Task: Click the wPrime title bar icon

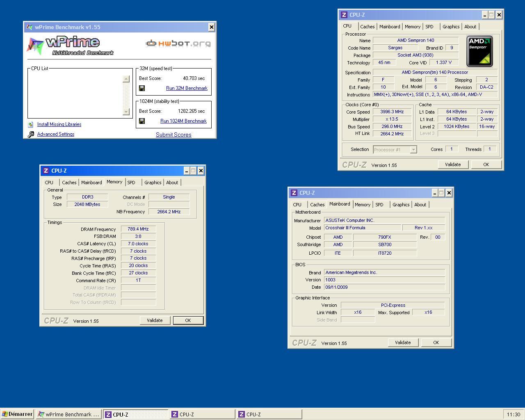Action: pos(30,27)
